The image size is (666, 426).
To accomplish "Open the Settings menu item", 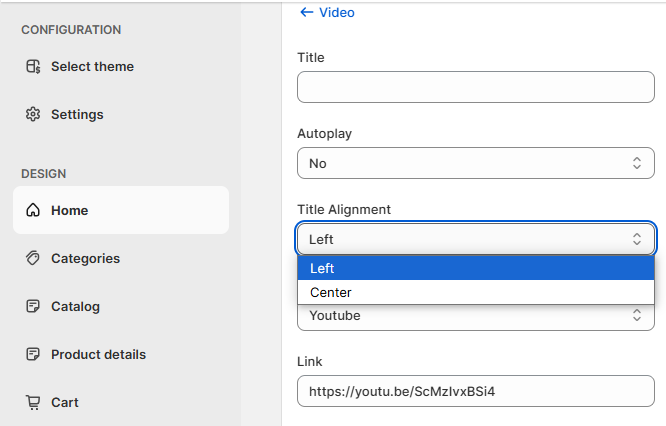I will (121, 114).
